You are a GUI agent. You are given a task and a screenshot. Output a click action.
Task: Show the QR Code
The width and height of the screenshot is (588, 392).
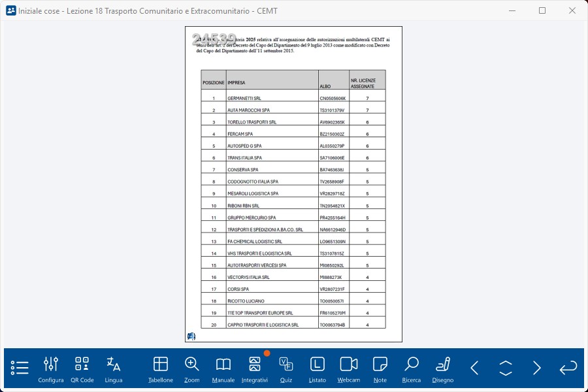point(82,369)
